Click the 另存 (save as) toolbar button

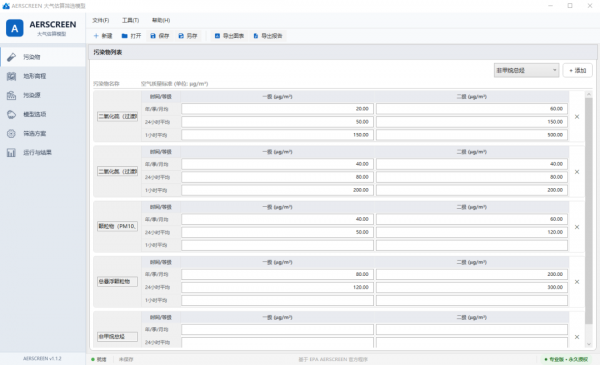(x=188, y=36)
